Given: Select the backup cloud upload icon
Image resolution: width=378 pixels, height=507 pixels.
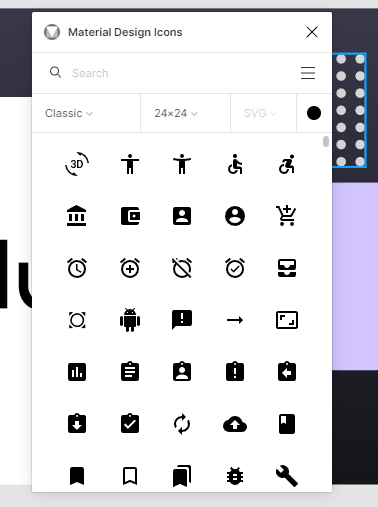Looking at the screenshot, I should coord(235,424).
